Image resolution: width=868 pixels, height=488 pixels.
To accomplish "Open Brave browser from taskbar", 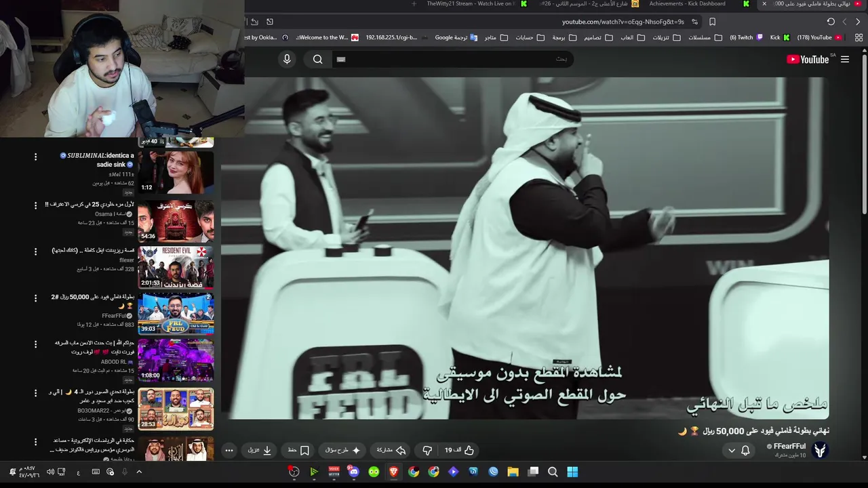I will coord(393,472).
